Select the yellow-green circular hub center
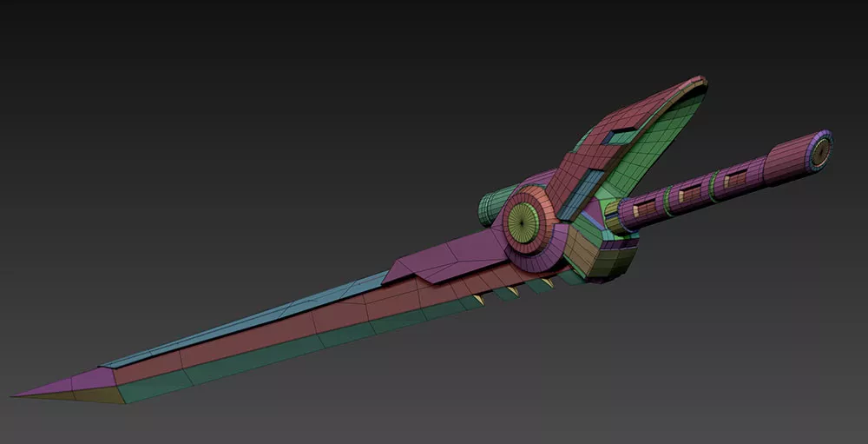 (522, 221)
